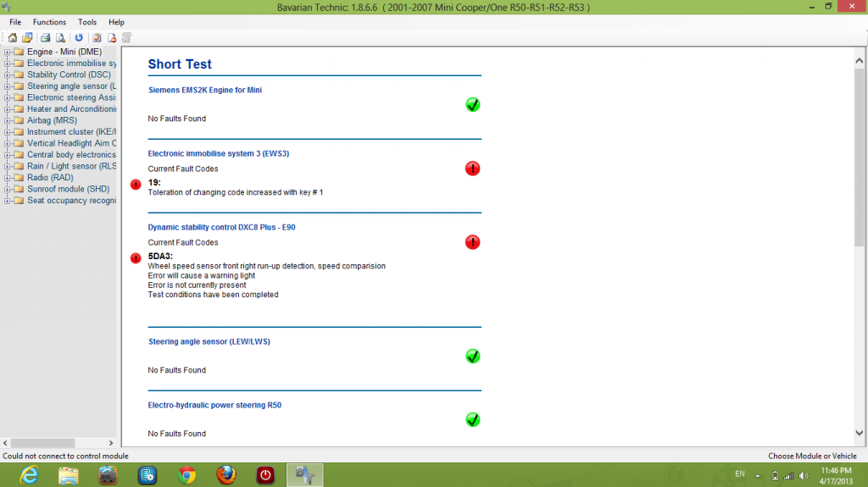Click the clipboard checkmark toolbar icon
Image resolution: width=868 pixels, height=487 pixels.
97,37
